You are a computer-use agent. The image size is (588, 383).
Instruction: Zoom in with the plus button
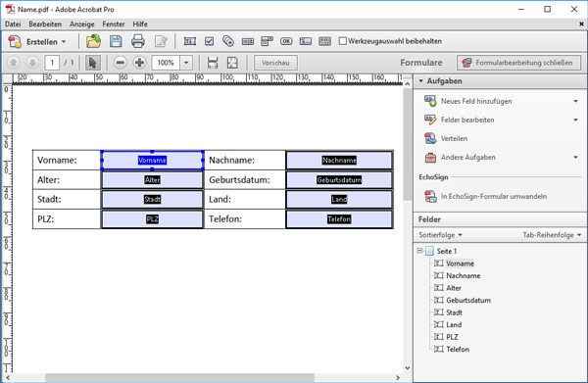(139, 63)
